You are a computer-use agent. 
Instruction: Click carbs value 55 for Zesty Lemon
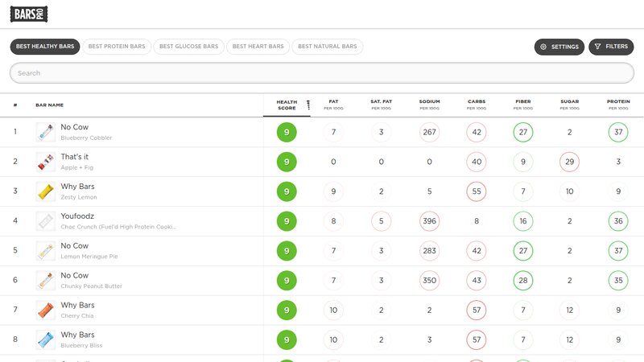point(477,191)
